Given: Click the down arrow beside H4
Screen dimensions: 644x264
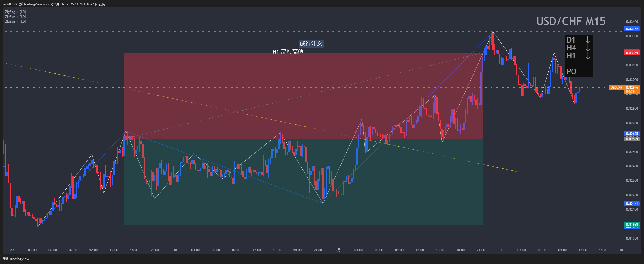Looking at the screenshot, I should coord(588,48).
